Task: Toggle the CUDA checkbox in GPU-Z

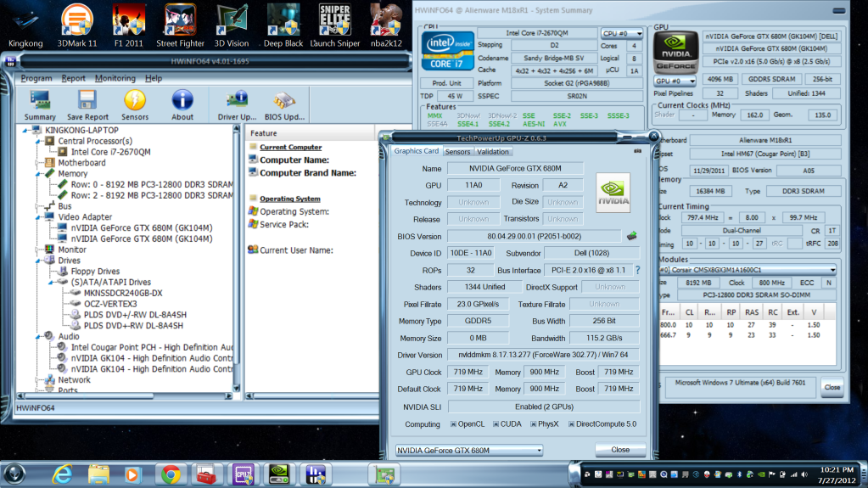Action: point(496,424)
